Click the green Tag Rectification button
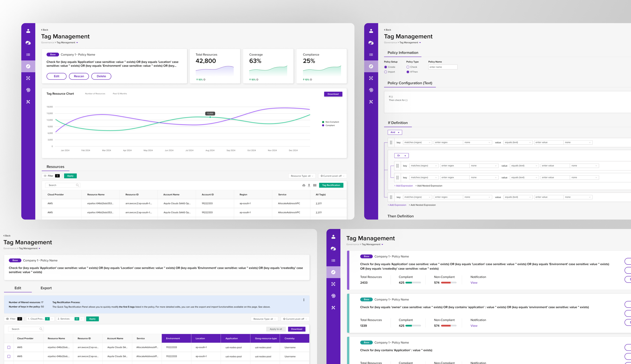The image size is (631, 364). pos(331,185)
